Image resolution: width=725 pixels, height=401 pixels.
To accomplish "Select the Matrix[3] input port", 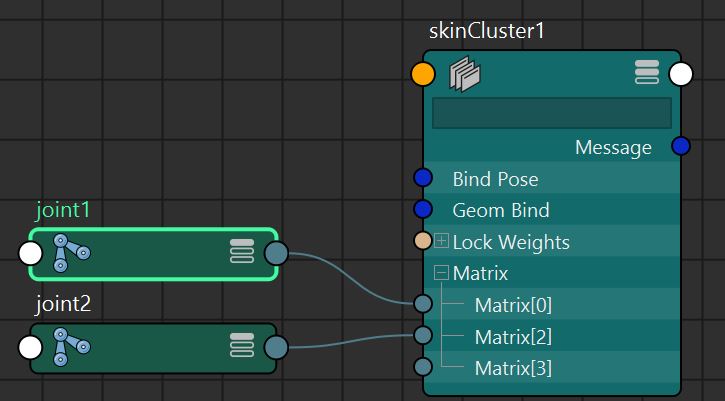I will (x=423, y=367).
